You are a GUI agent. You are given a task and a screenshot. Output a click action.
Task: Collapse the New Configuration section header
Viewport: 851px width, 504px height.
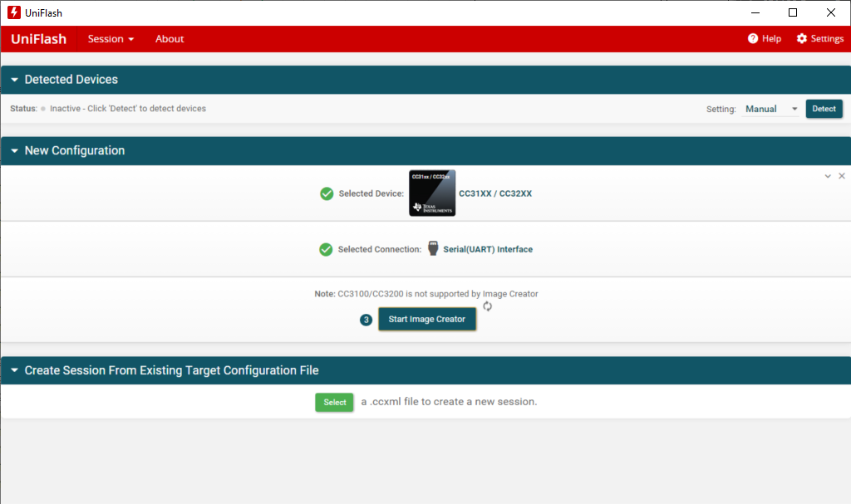point(15,151)
